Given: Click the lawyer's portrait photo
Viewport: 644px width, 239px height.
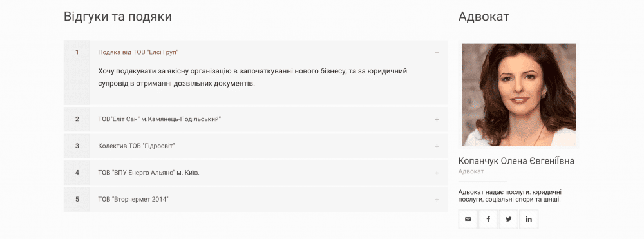Looking at the screenshot, I should click(518, 95).
